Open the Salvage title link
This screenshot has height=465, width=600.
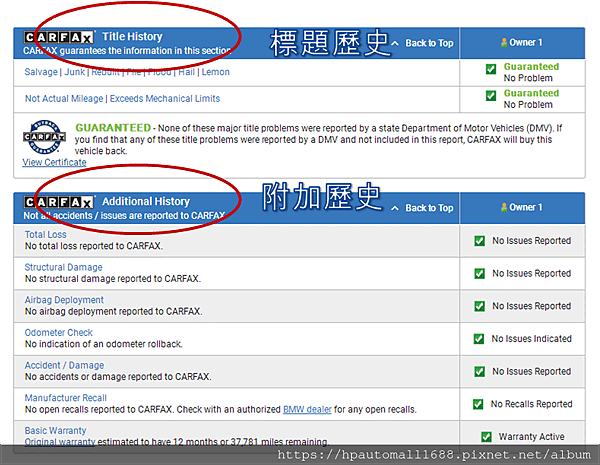coord(41,72)
